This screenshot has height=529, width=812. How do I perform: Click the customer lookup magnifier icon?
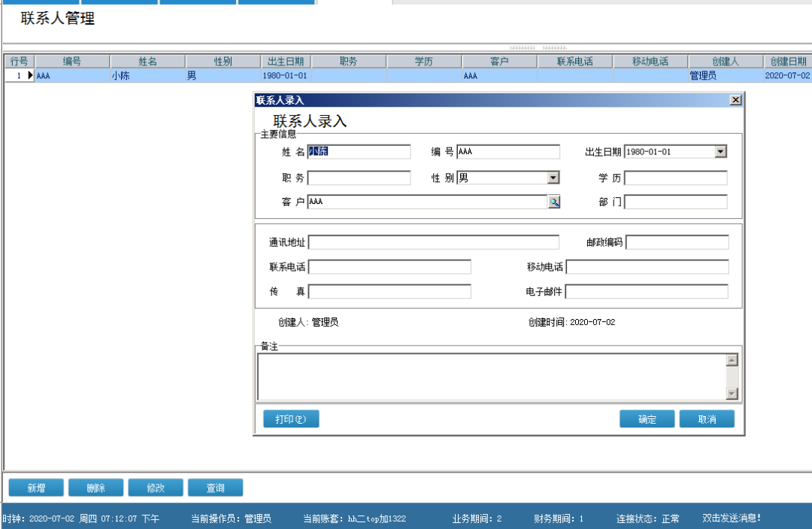point(554,202)
